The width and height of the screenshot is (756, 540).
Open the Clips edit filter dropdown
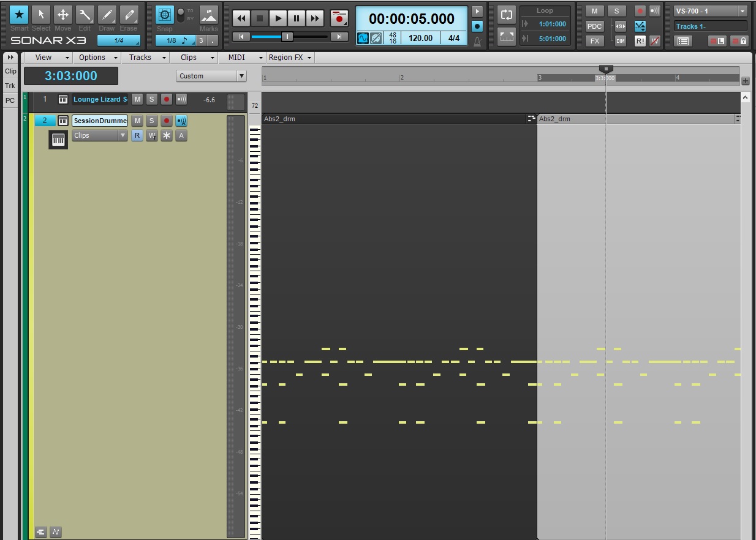100,135
